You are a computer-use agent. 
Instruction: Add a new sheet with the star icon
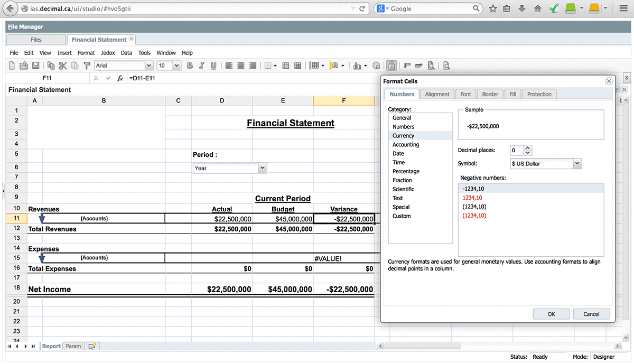pyautogui.click(x=91, y=346)
